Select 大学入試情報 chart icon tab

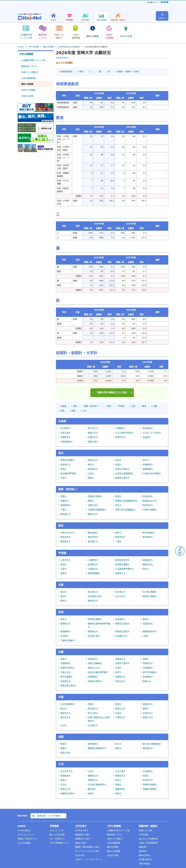[x=101, y=17]
